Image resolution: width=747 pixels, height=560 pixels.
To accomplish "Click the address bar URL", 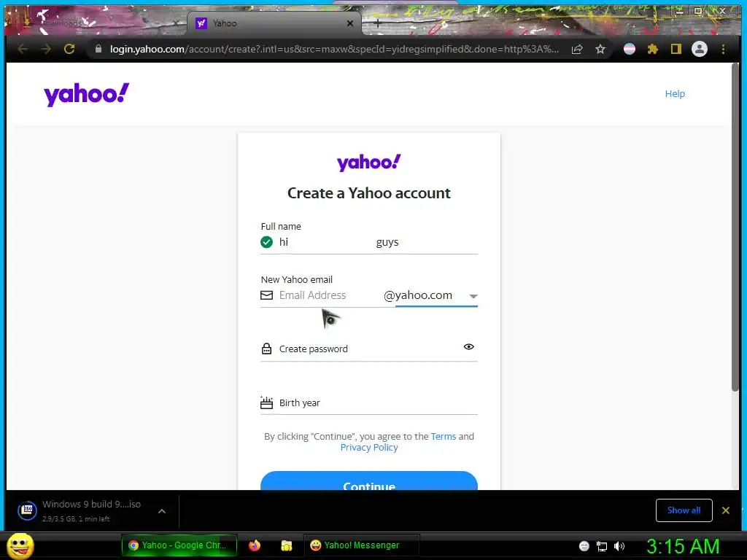I will (x=334, y=49).
